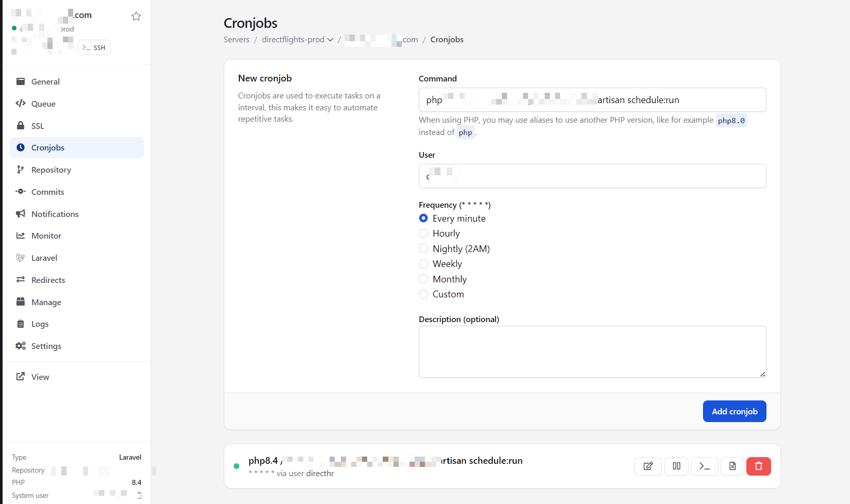The height and width of the screenshot is (504, 850).
Task: Navigate to Repository page
Action: (x=77, y=170)
